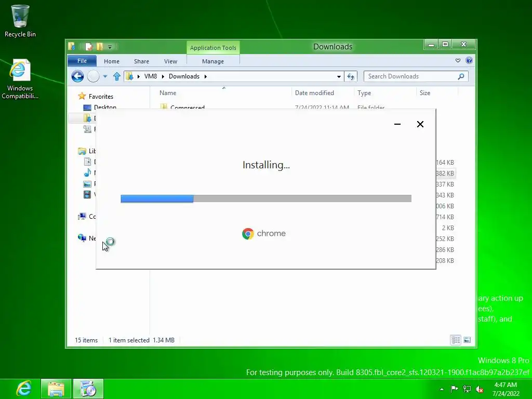Open the Home ribbon tab
The height and width of the screenshot is (399, 532).
(x=112, y=61)
